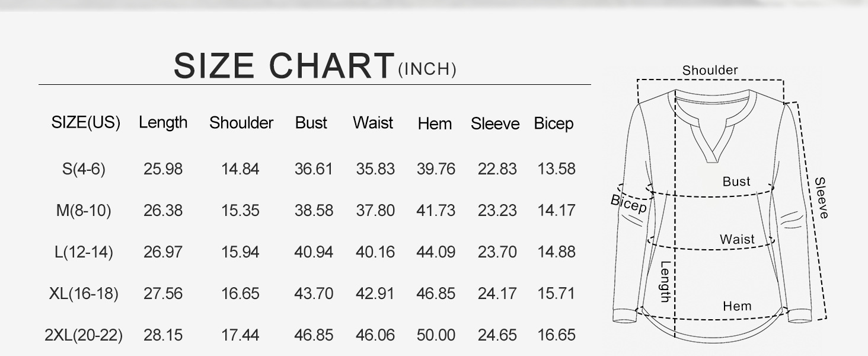Select the S(4-6) size row label
The height and width of the screenshot is (356, 868).
(x=84, y=169)
